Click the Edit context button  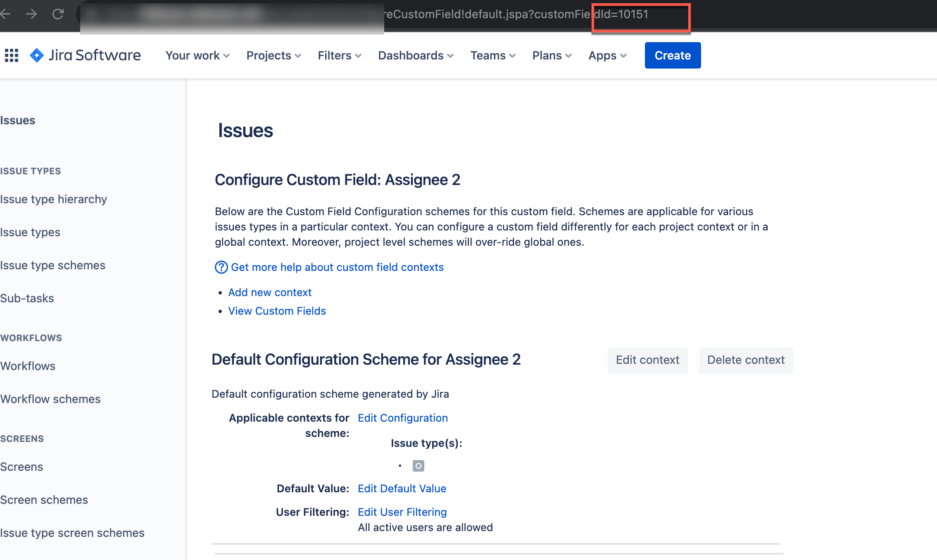point(647,360)
